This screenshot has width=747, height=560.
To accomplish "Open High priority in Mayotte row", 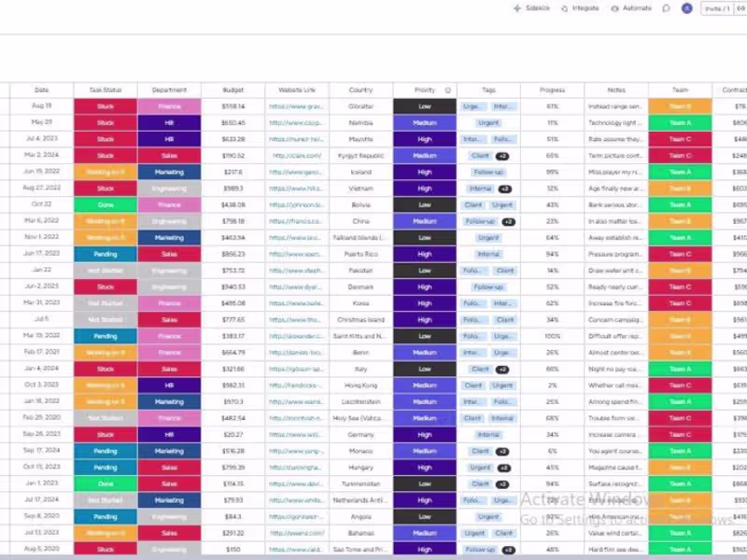I will [x=425, y=139].
